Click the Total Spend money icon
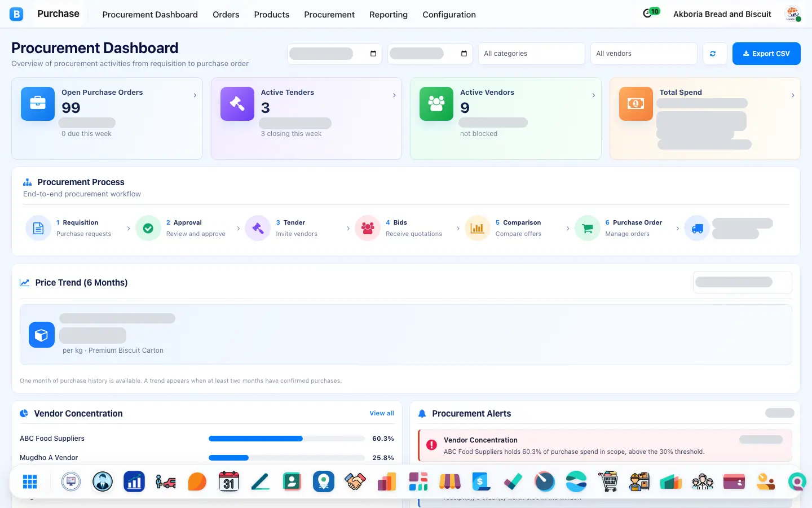812x508 pixels. 636,104
